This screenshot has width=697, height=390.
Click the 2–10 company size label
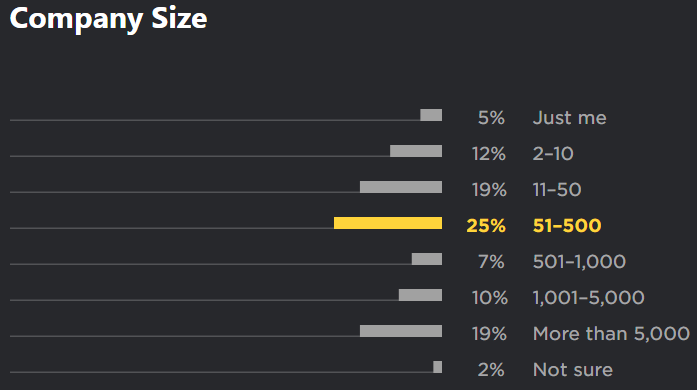[x=553, y=154]
